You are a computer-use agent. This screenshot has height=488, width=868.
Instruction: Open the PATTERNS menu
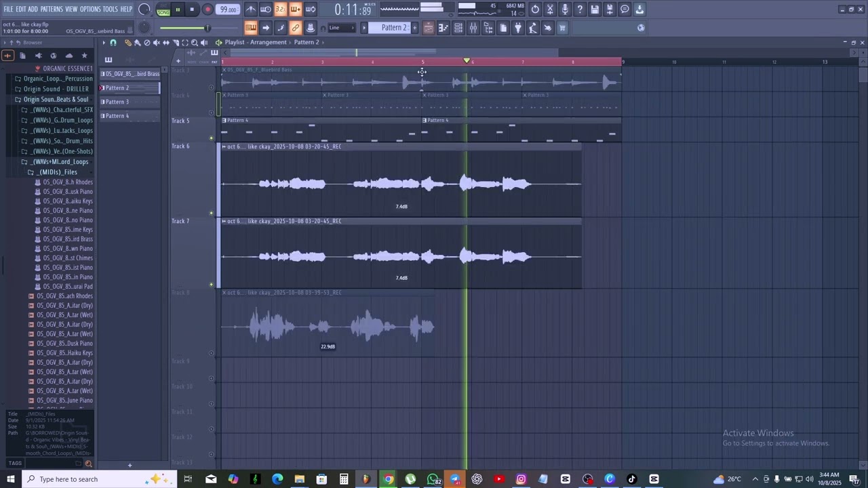[52, 9]
